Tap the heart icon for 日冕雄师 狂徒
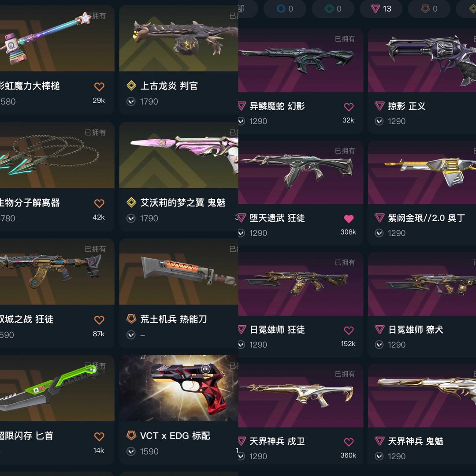This screenshot has width=476, height=476. coord(349,330)
